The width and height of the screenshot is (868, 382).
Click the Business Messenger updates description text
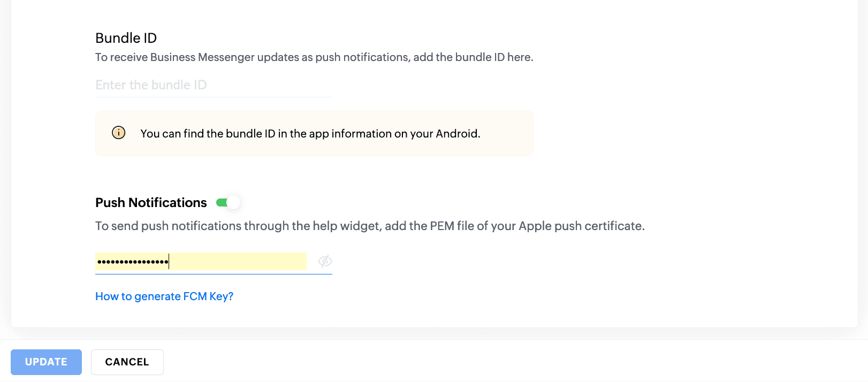[x=314, y=57]
